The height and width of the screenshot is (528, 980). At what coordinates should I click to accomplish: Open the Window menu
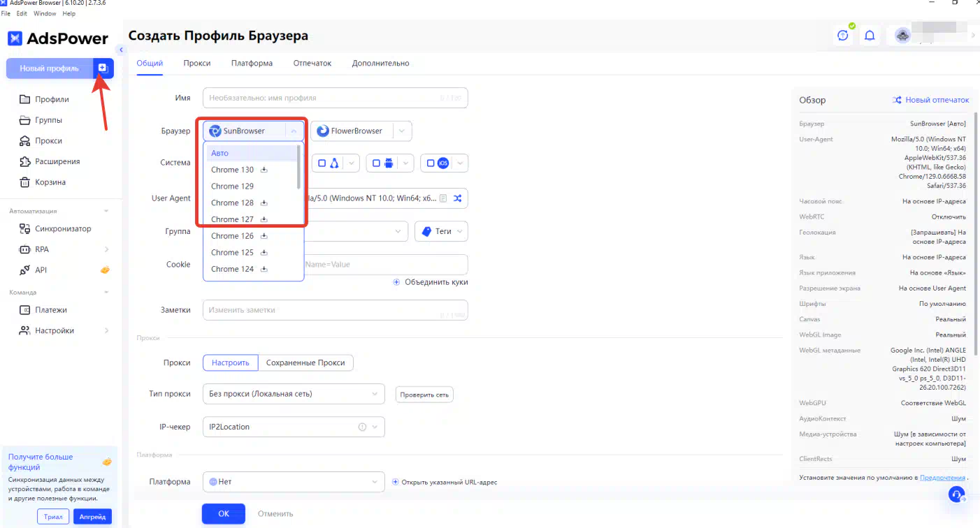(x=45, y=13)
